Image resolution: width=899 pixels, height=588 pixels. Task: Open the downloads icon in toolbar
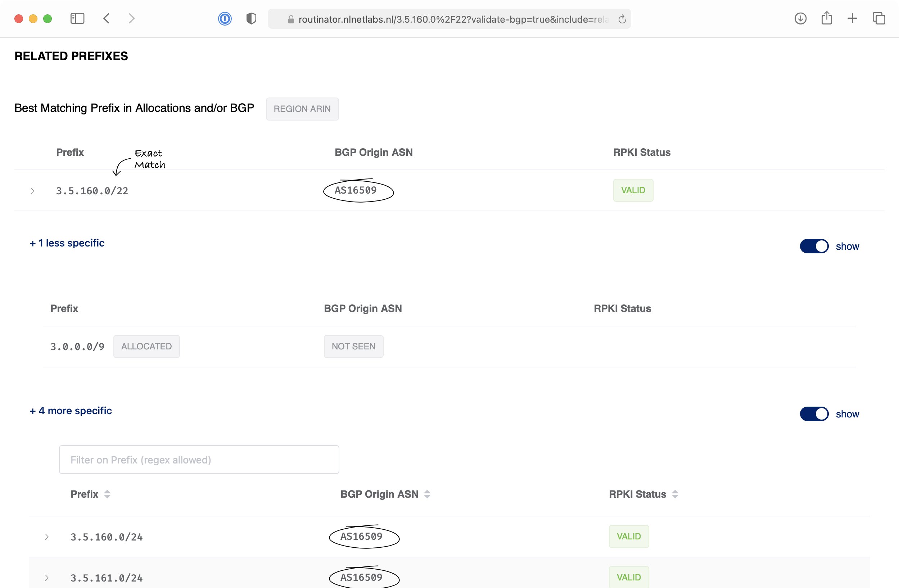[x=800, y=18]
